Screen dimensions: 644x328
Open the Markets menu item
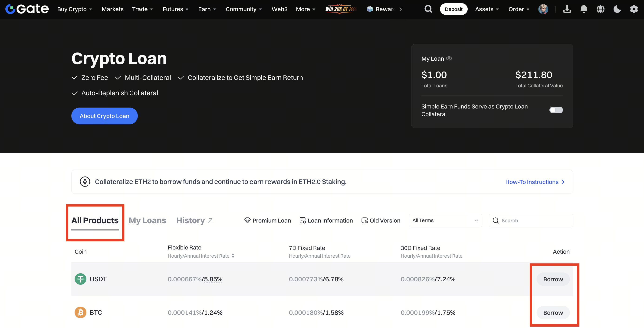pos(112,9)
